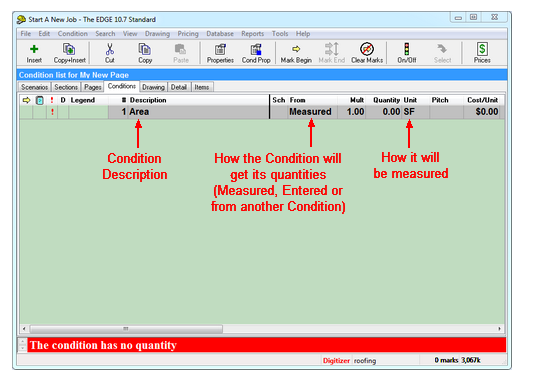Click the horizontal scrollbar thumb

tap(126, 329)
